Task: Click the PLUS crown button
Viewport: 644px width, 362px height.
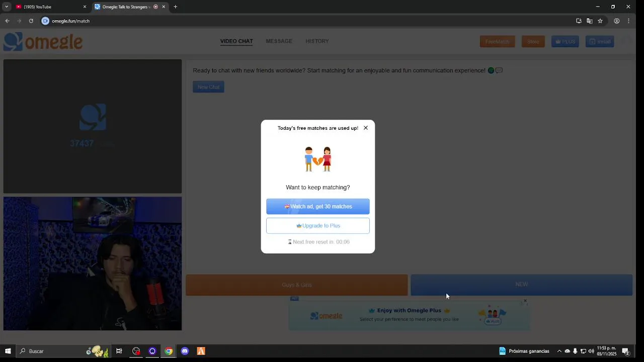Action: point(565,42)
